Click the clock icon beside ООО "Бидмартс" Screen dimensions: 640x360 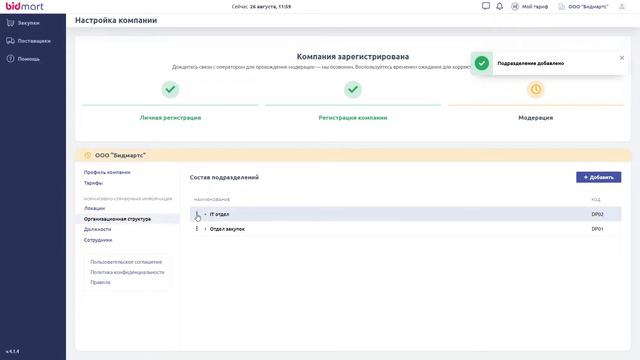click(87, 155)
